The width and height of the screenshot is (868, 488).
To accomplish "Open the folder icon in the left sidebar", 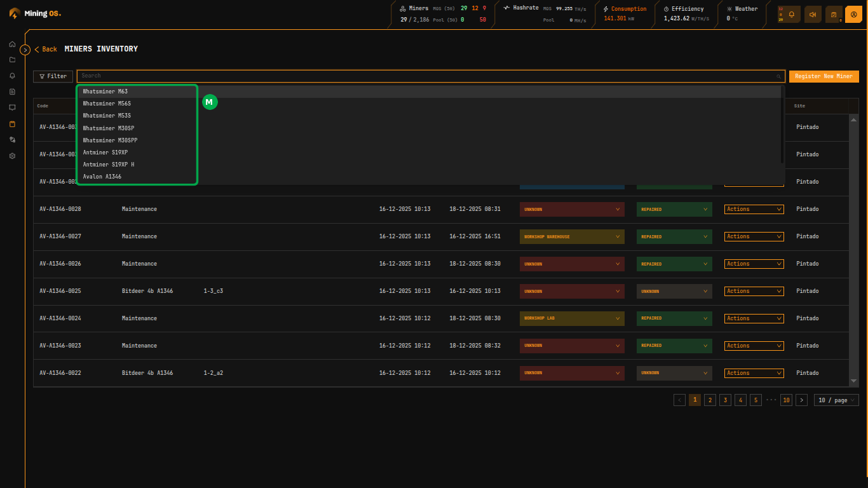I will [x=12, y=60].
